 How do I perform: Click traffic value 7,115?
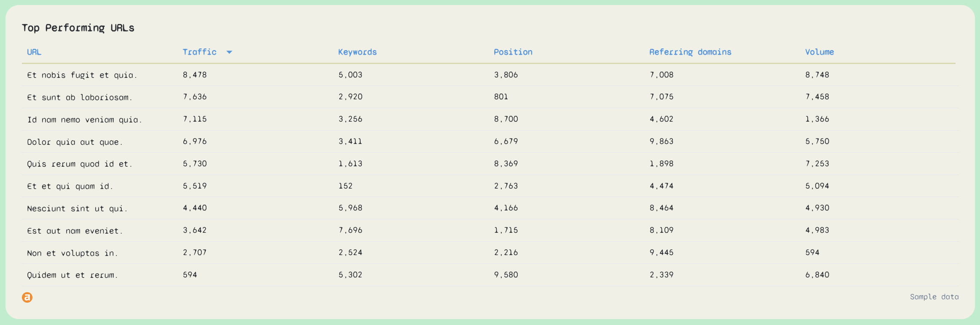coord(195,119)
